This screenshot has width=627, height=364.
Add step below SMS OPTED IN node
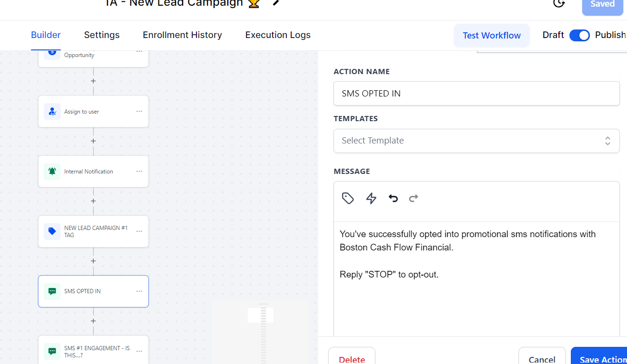[93, 321]
